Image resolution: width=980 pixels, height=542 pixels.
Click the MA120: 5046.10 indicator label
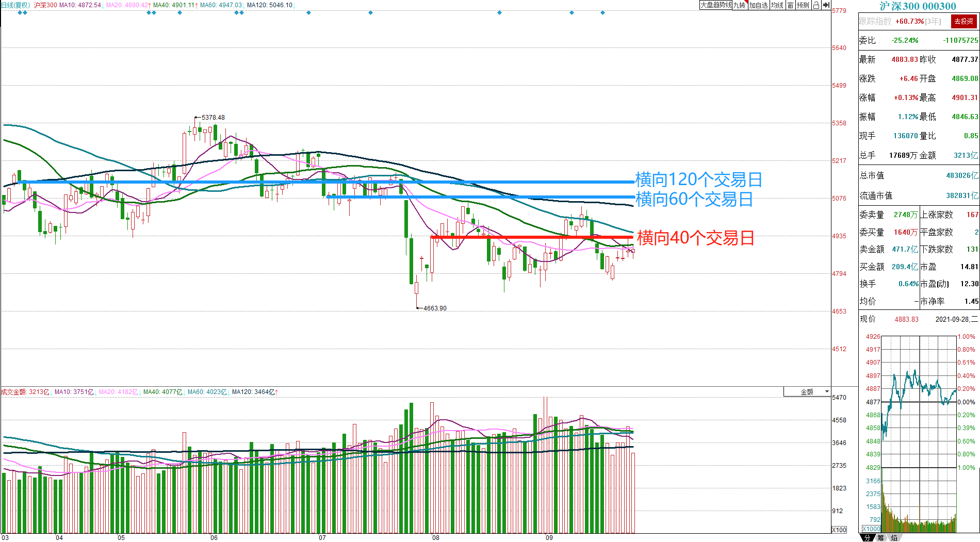click(x=270, y=5)
